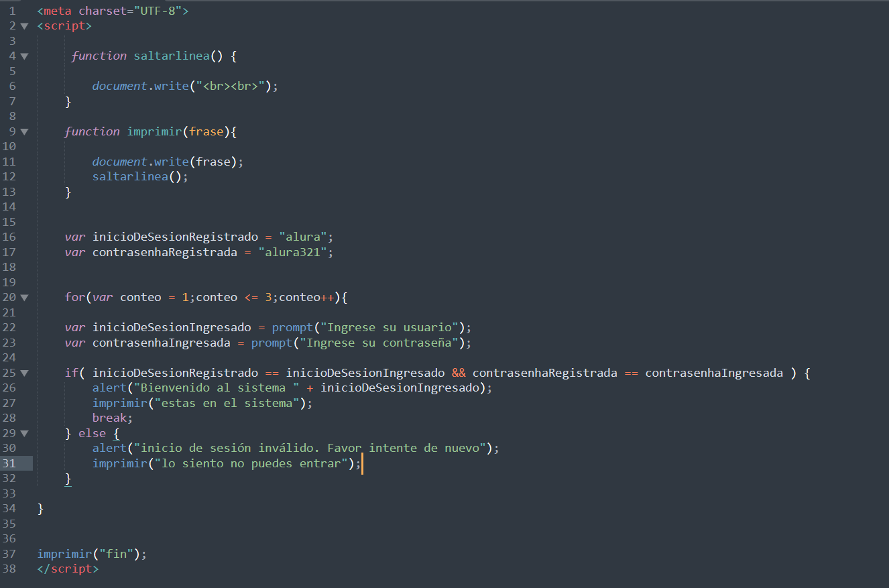Click the && operator on line 25
The width and height of the screenshot is (889, 588).
point(459,373)
